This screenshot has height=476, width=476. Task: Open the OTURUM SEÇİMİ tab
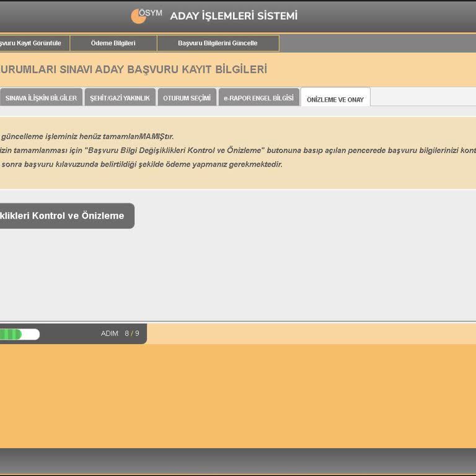tap(187, 98)
